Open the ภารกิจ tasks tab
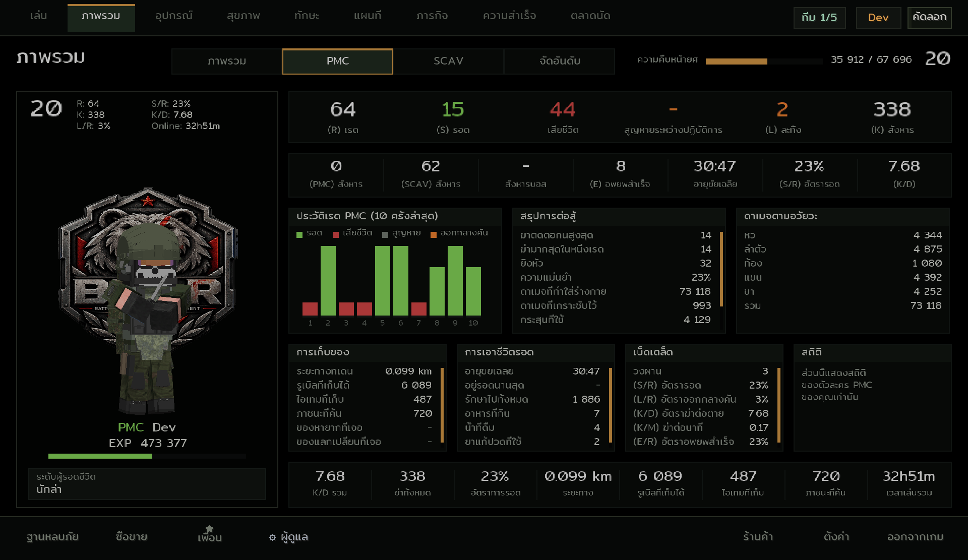 pyautogui.click(x=432, y=16)
